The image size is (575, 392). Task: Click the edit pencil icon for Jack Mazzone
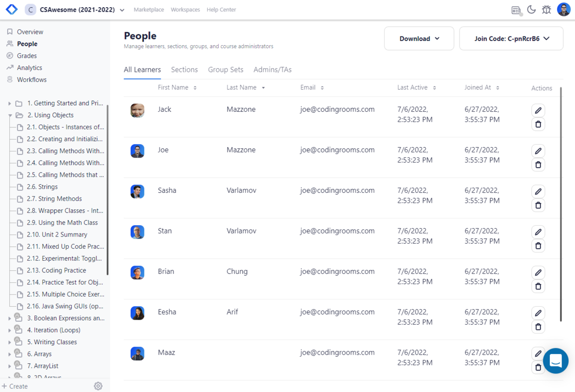pyautogui.click(x=538, y=110)
